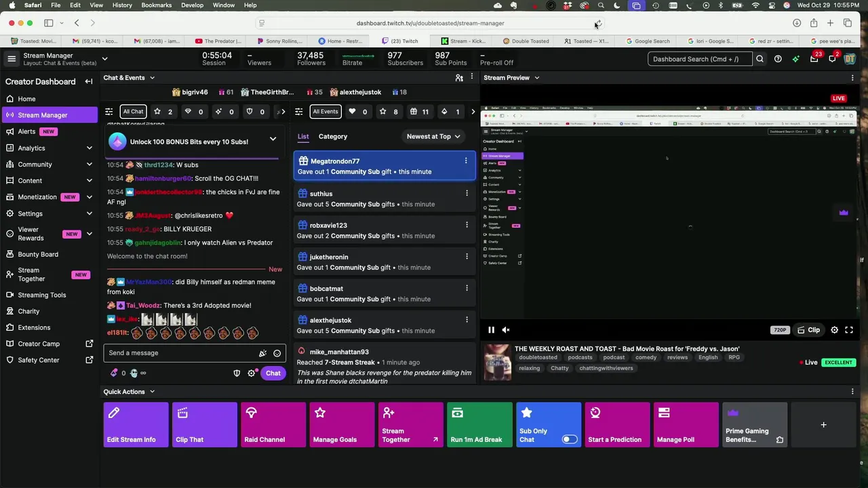Toggle Sub Only Chat switch

coord(570,440)
